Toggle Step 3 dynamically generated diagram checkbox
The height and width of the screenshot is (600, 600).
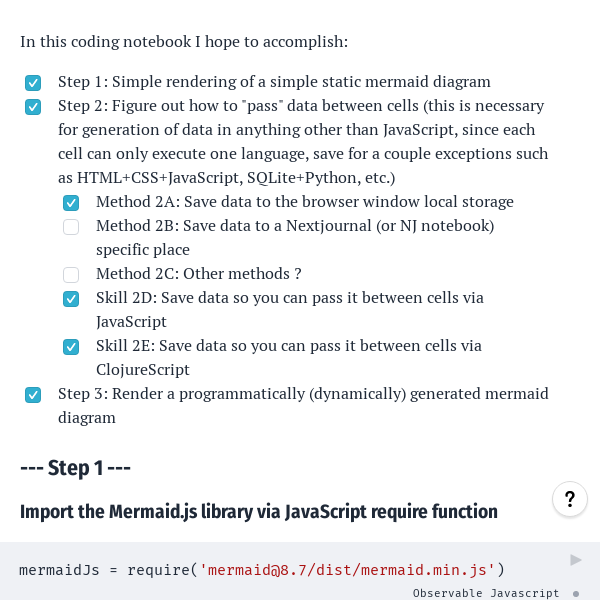[33, 395]
